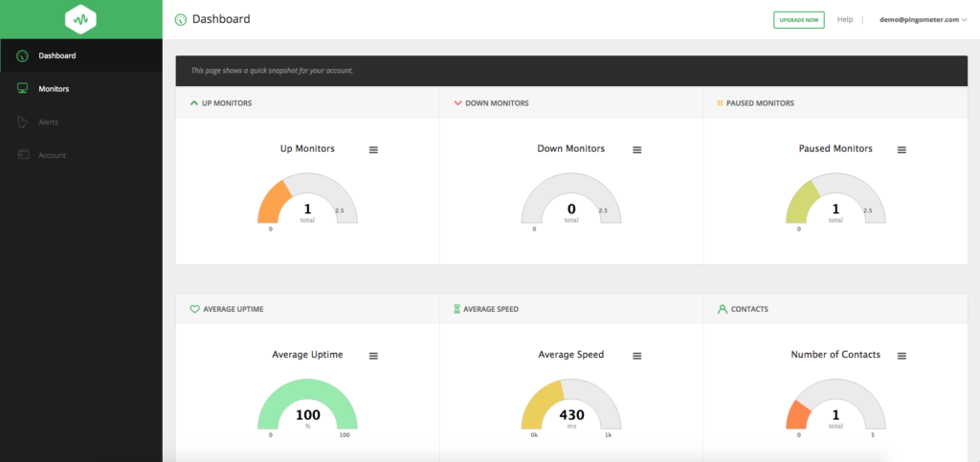Click the heart icon beside Average Uptime
Viewport: 980px width, 462px height.
[x=194, y=310]
